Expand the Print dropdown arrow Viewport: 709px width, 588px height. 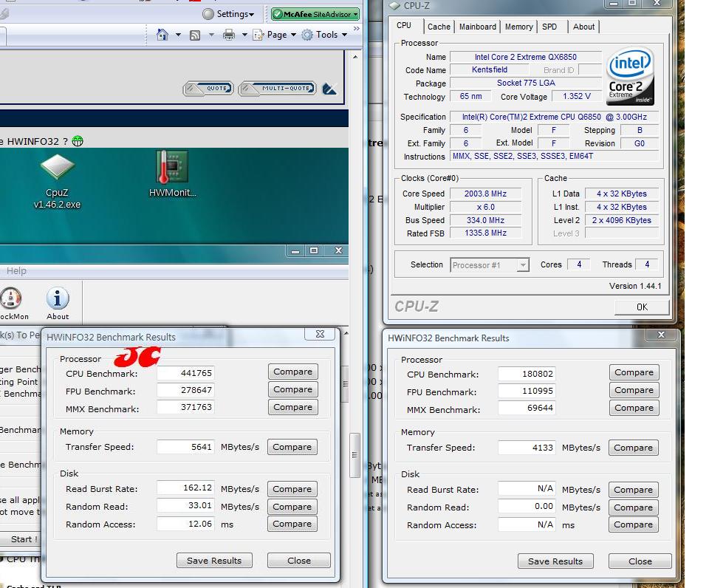[x=244, y=35]
